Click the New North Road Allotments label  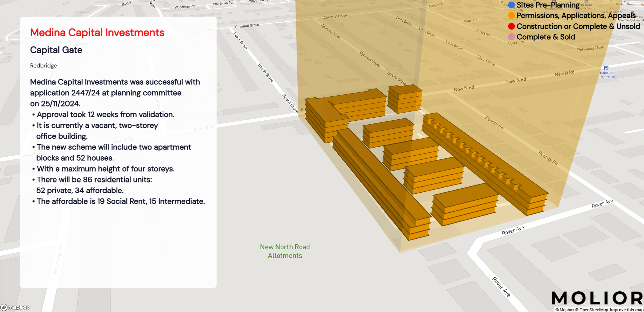[285, 251]
